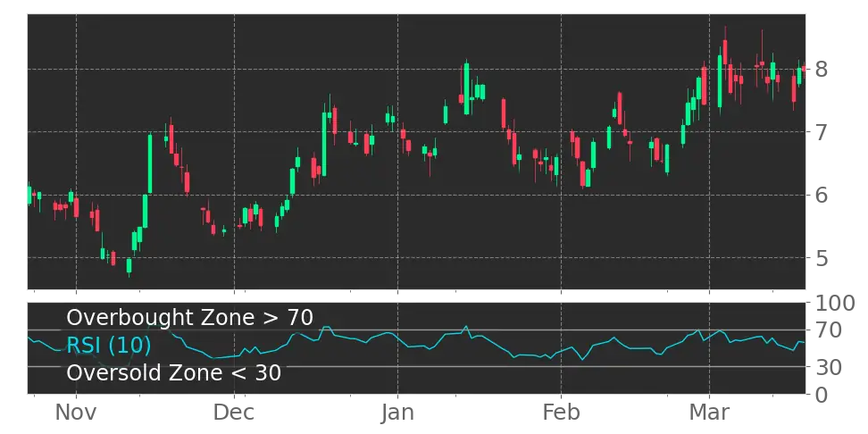The image size is (868, 434).
Task: Click the Overbought Zone > 70 legend label
Action: click(189, 318)
